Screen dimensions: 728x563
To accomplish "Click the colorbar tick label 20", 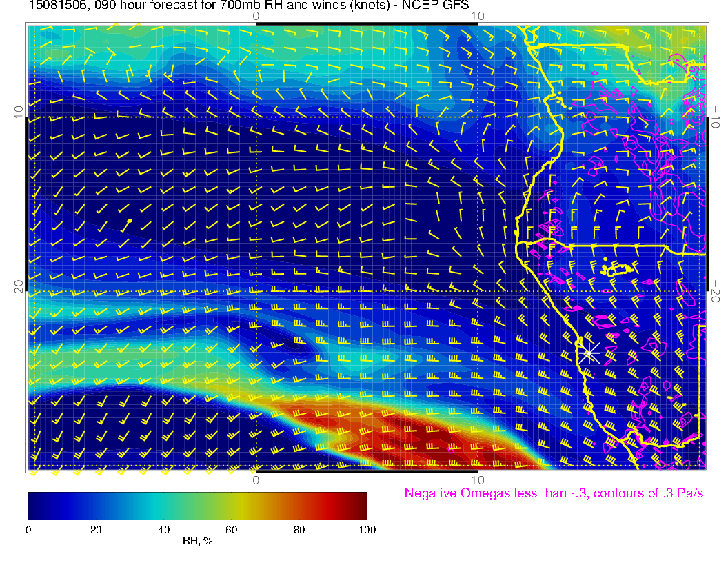I will 96,530.
